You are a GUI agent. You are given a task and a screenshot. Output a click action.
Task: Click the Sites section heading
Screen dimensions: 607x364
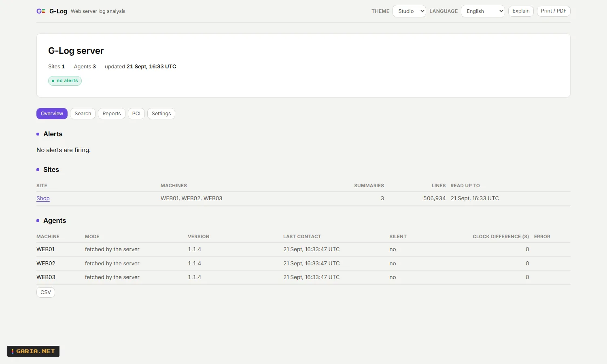coord(51,170)
